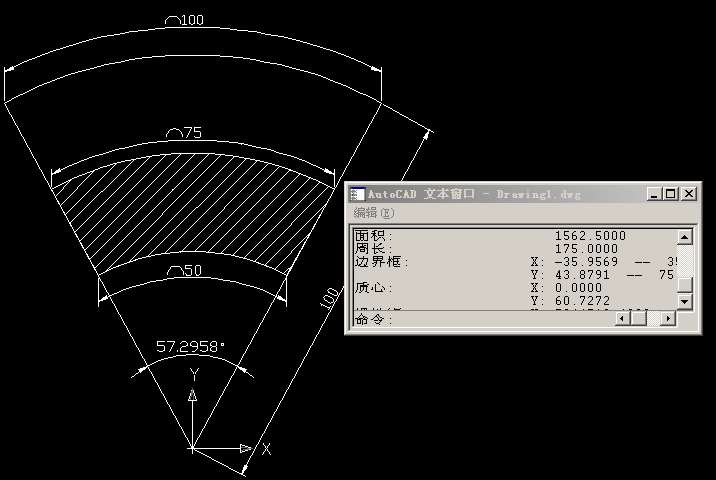Click the AutoCAD text window system icon

pos(357,194)
